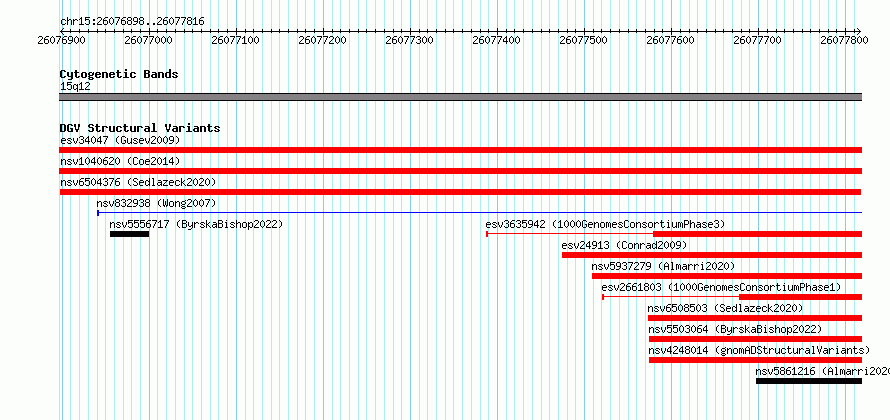The width and height of the screenshot is (890, 420).
Task: Click the esv2661803 (1000GenomesConsortiumPhase1) label
Action: (721, 287)
